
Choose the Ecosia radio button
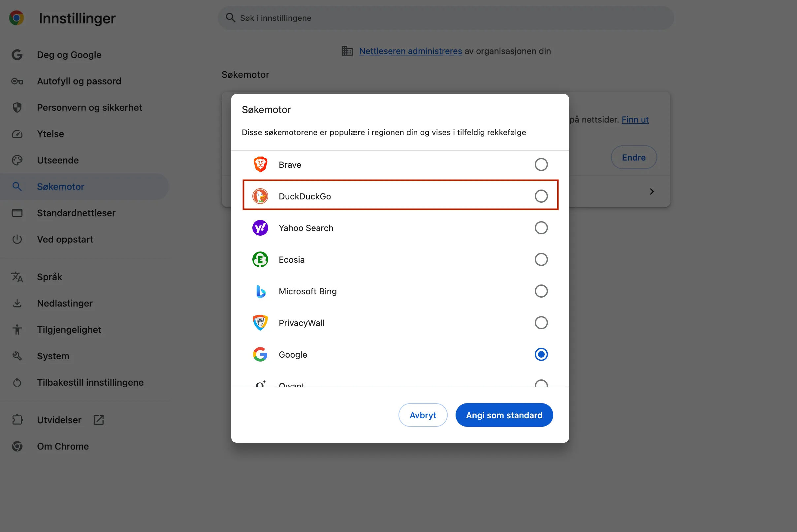pyautogui.click(x=541, y=259)
